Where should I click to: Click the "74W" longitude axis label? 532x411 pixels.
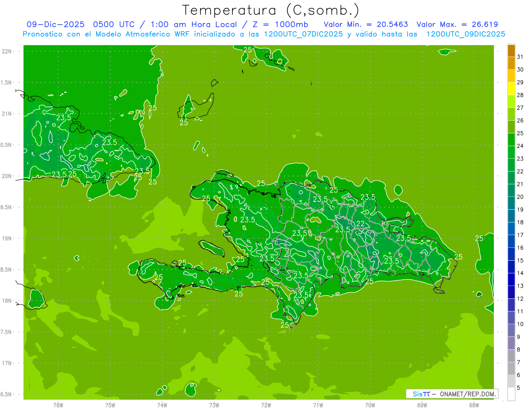tap(162, 405)
